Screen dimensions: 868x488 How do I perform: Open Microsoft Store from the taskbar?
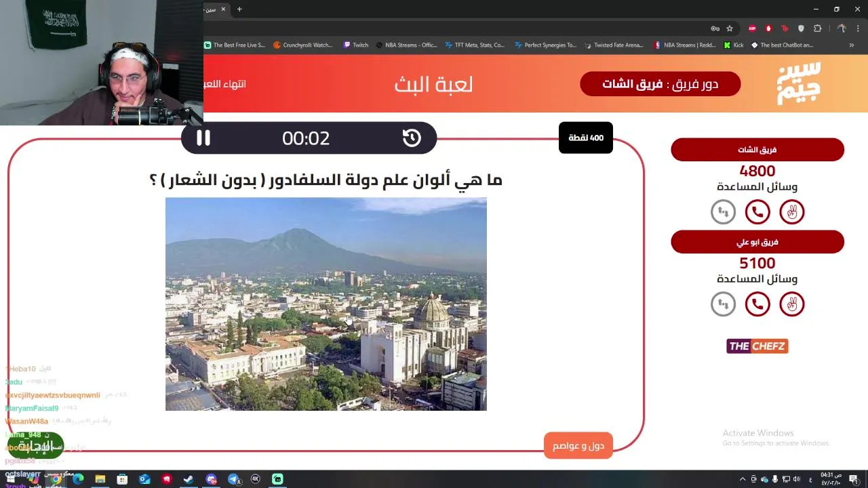122,479
